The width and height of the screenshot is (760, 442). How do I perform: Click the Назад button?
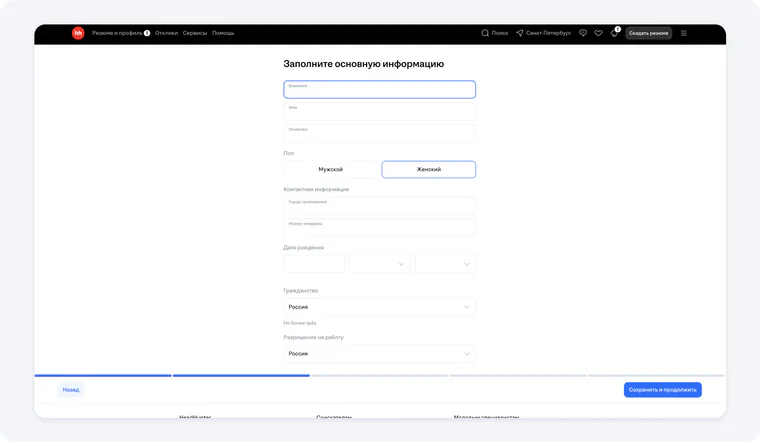pyautogui.click(x=71, y=390)
